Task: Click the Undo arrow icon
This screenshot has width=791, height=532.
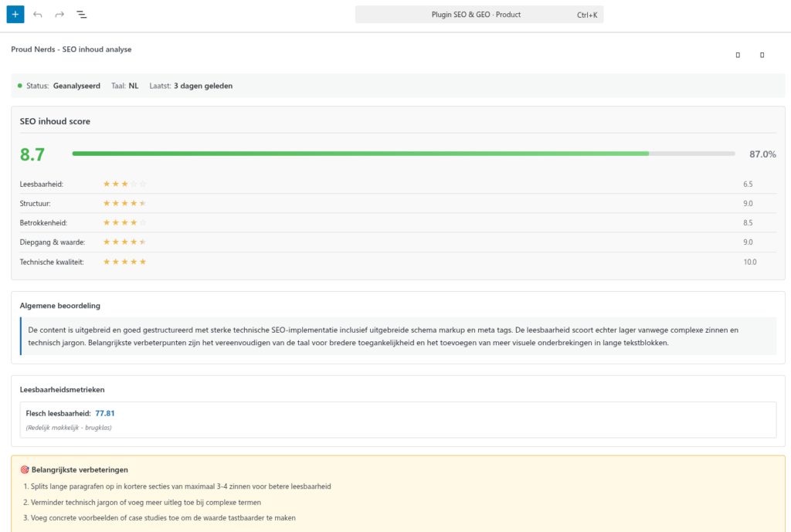Action: click(37, 14)
